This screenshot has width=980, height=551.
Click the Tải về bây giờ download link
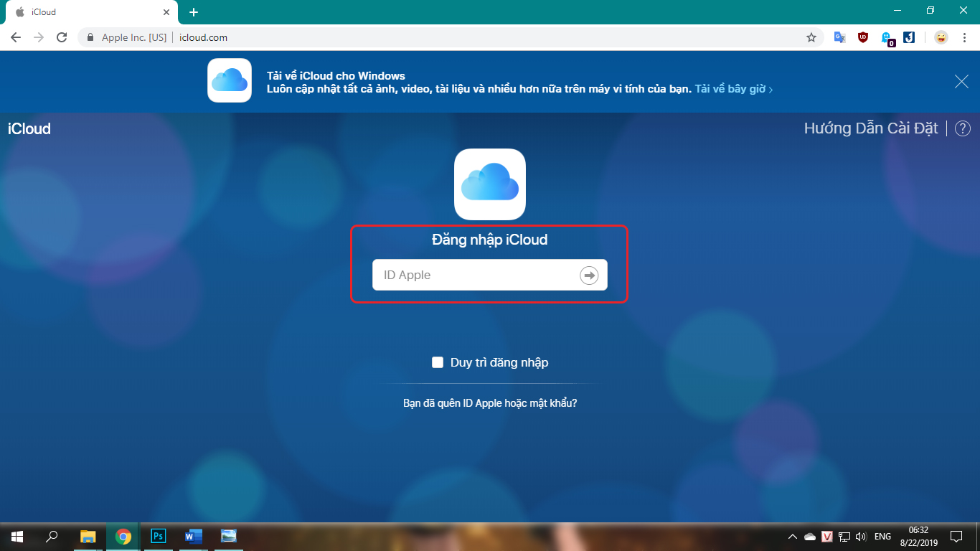733,89
